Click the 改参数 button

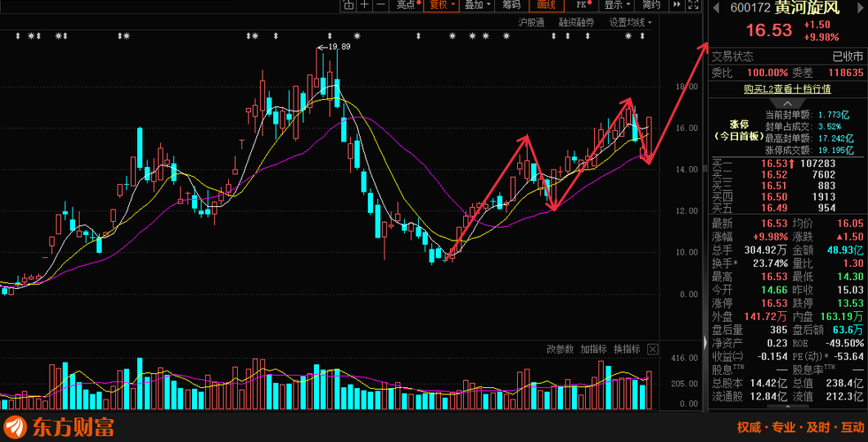[x=560, y=349]
